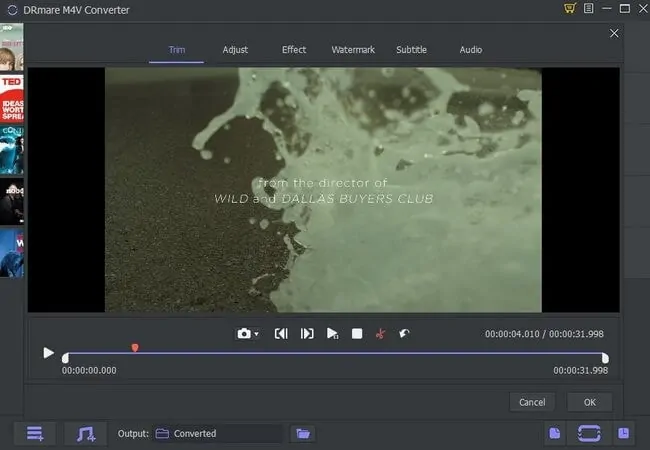Select the first video thumbnail in the sidebar

(12, 47)
